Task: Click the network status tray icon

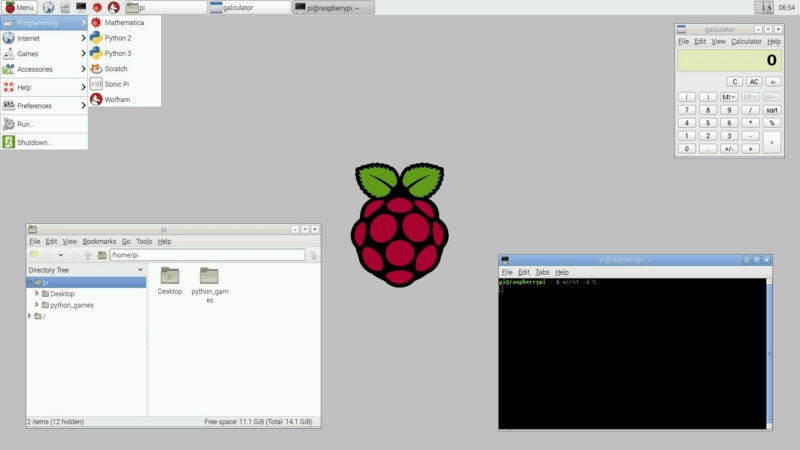Action: 764,8
